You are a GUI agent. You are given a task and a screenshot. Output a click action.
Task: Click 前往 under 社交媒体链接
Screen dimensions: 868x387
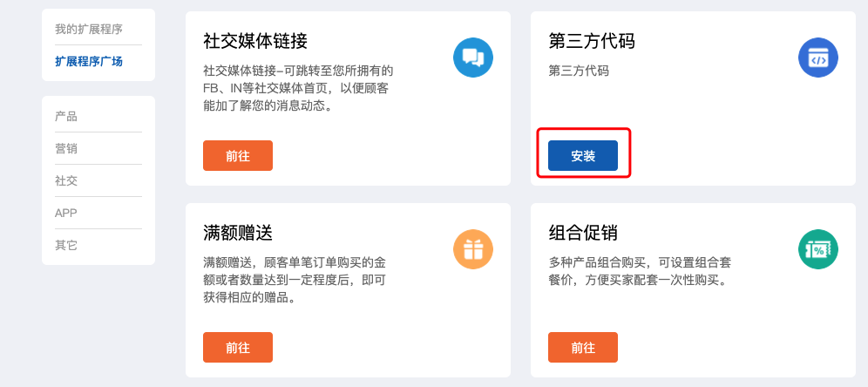click(x=238, y=155)
